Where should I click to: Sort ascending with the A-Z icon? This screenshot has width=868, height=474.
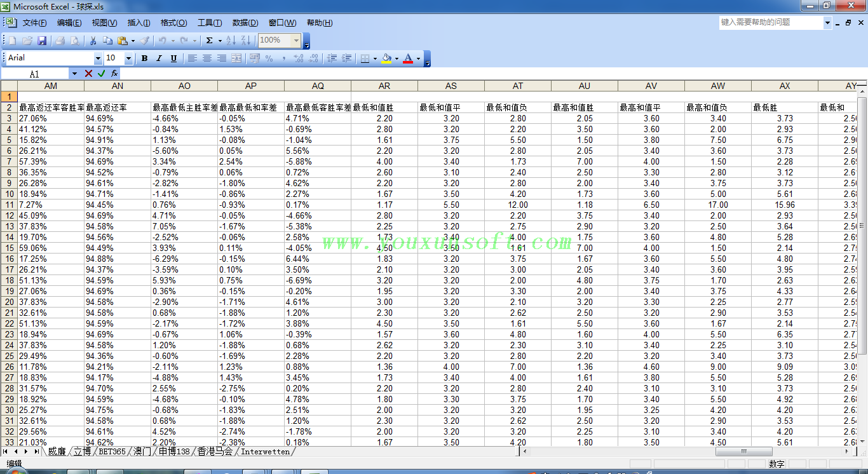230,41
